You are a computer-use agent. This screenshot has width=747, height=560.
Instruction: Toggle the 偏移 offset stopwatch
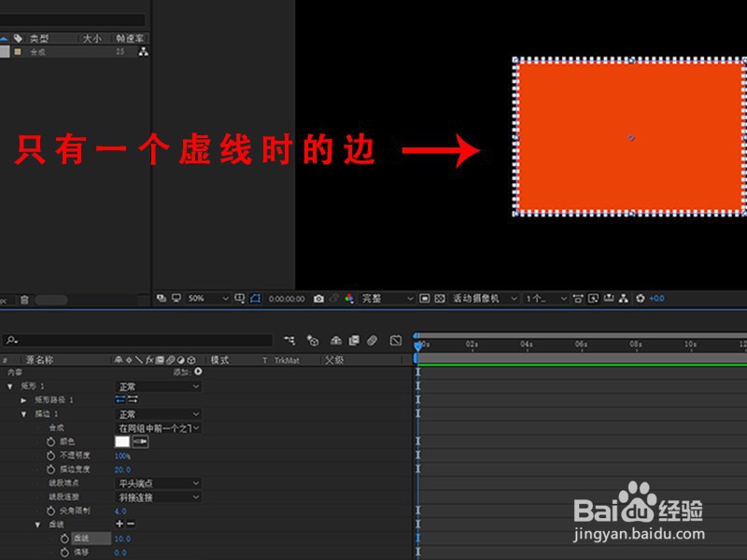(x=64, y=553)
